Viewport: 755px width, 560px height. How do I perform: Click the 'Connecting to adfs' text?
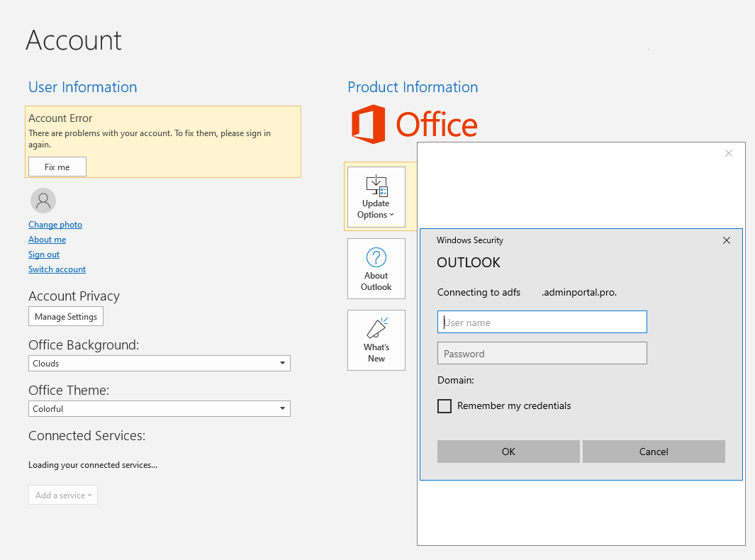click(479, 292)
